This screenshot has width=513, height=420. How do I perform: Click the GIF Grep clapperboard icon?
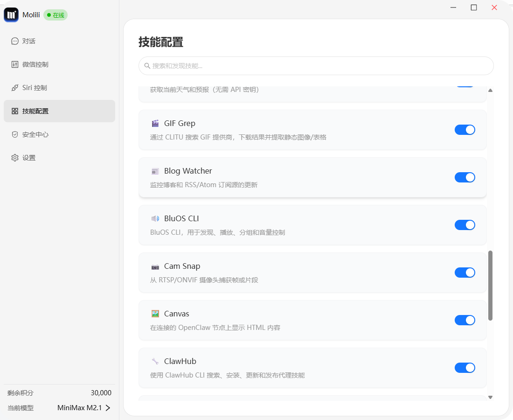click(x=155, y=124)
